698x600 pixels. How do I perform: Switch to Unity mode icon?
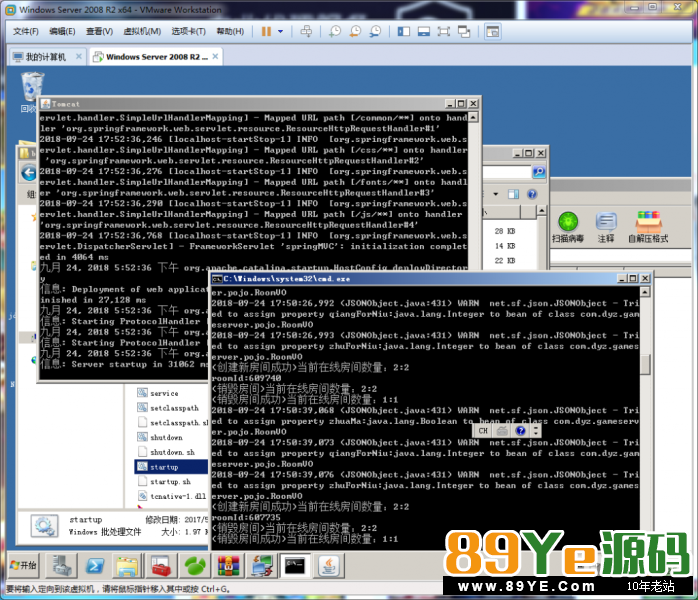pyautogui.click(x=464, y=32)
